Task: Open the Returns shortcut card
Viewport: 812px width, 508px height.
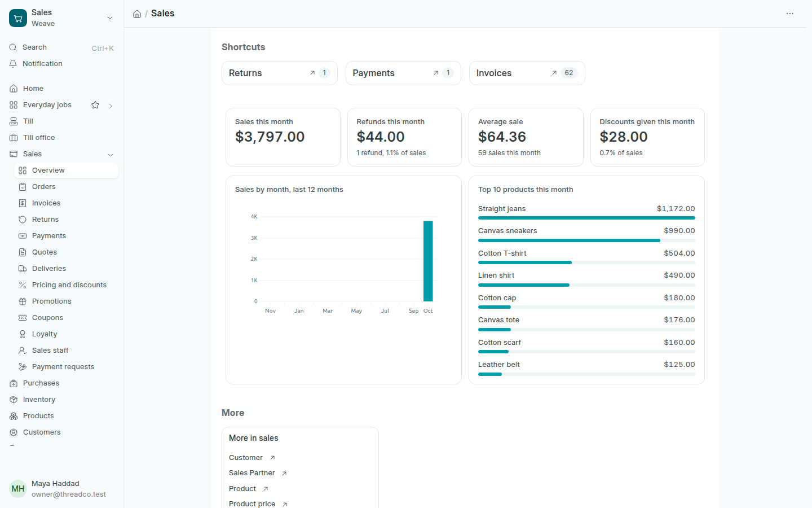Action: click(x=280, y=73)
